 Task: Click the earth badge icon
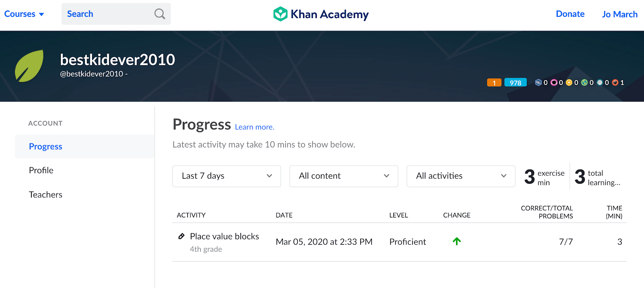click(x=584, y=83)
